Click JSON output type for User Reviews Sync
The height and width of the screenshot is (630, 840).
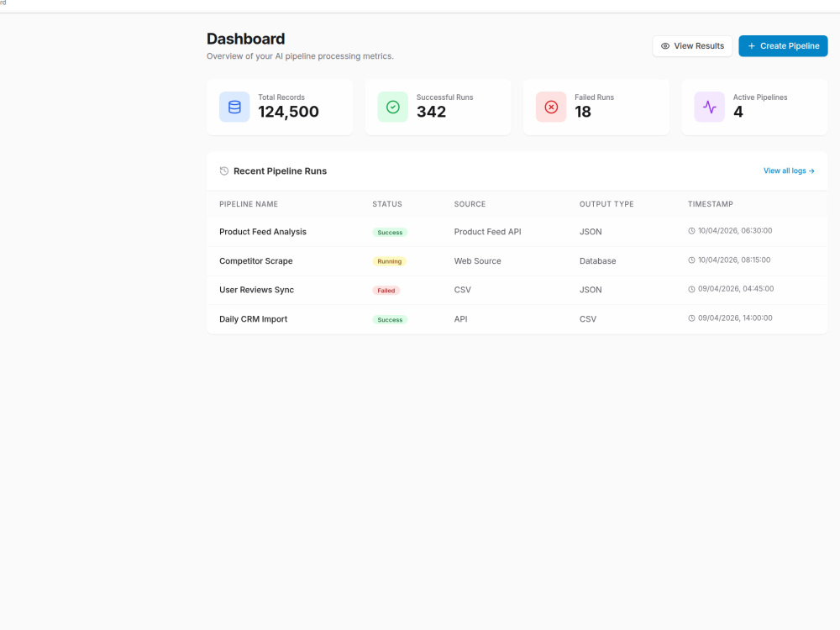(591, 290)
